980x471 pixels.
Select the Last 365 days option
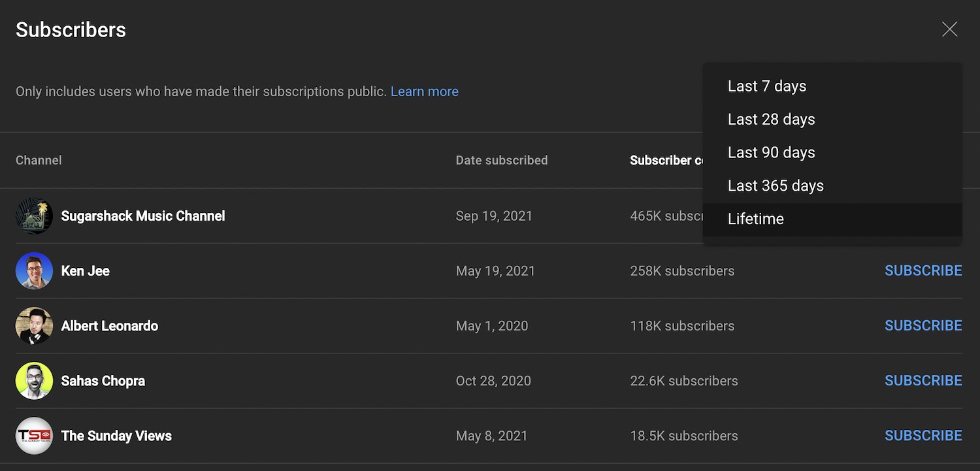coord(832,186)
